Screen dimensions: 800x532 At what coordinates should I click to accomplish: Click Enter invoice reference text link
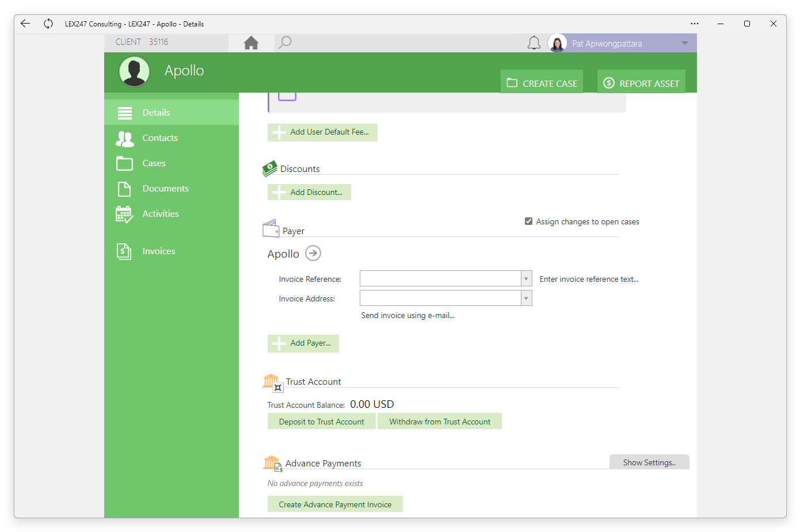(x=589, y=279)
